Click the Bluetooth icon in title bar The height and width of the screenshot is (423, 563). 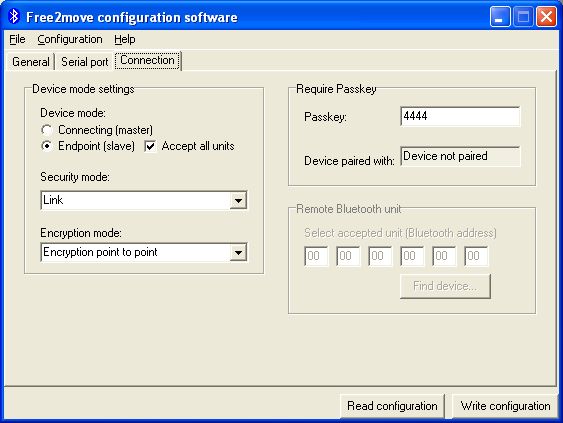(x=14, y=17)
